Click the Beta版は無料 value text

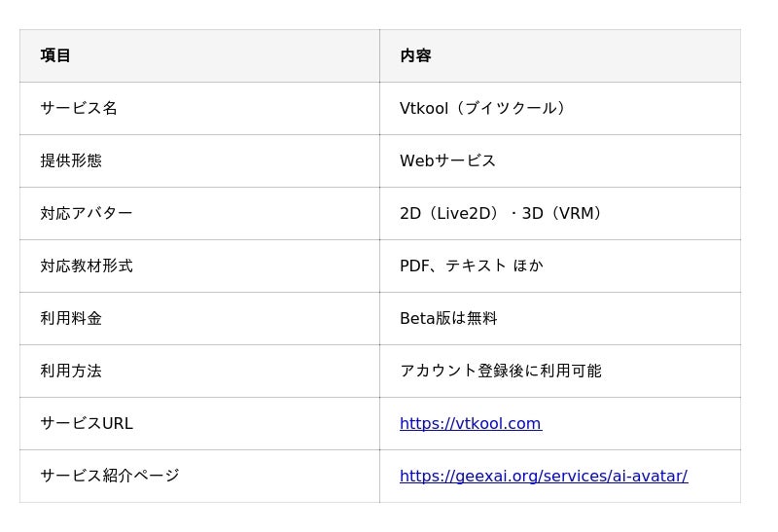pyautogui.click(x=448, y=318)
